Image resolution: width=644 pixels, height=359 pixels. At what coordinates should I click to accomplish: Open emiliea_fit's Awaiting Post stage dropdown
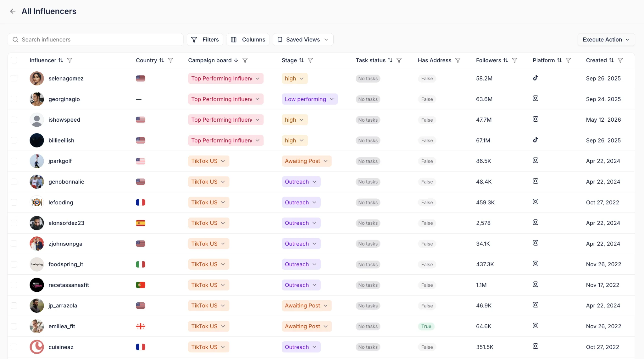[306, 326]
